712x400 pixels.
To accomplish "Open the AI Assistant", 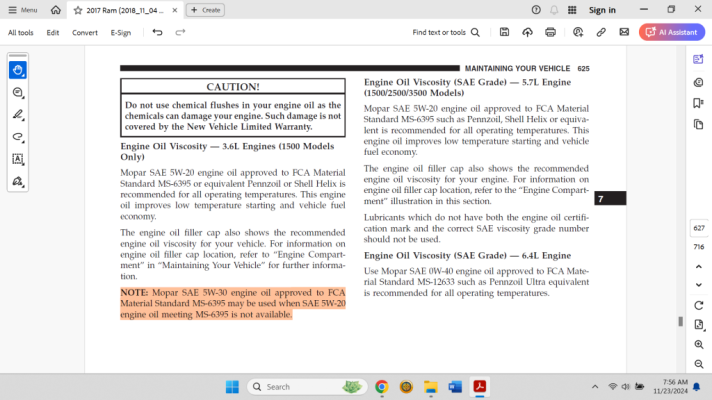I will [x=672, y=32].
